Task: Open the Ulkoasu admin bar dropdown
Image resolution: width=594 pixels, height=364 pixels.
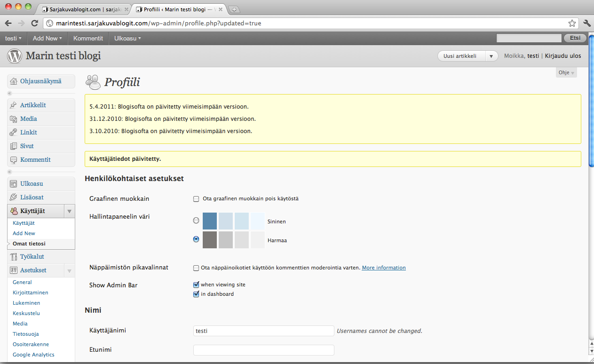Action: pyautogui.click(x=127, y=38)
